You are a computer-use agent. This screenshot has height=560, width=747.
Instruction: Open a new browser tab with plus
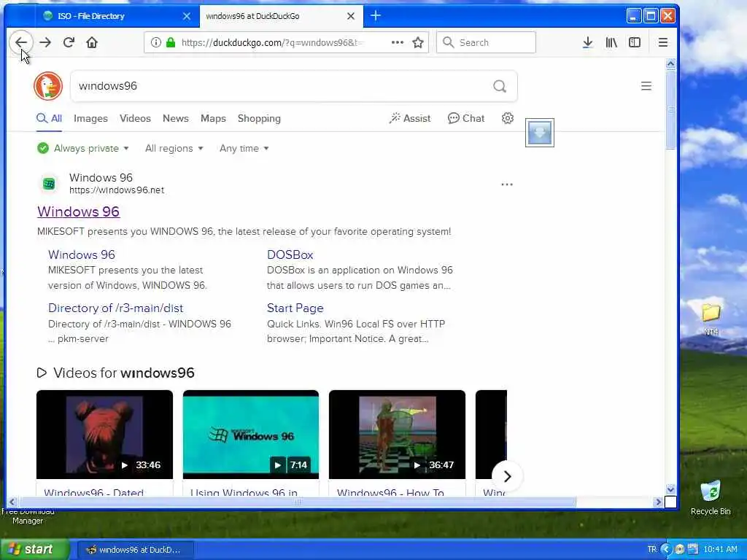click(x=376, y=16)
